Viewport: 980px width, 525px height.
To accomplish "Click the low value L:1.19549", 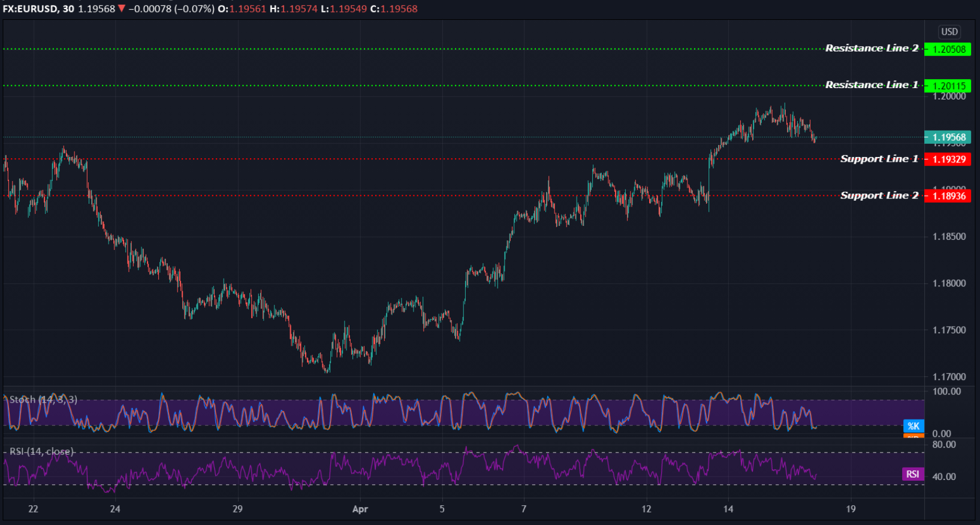I will 344,9.
